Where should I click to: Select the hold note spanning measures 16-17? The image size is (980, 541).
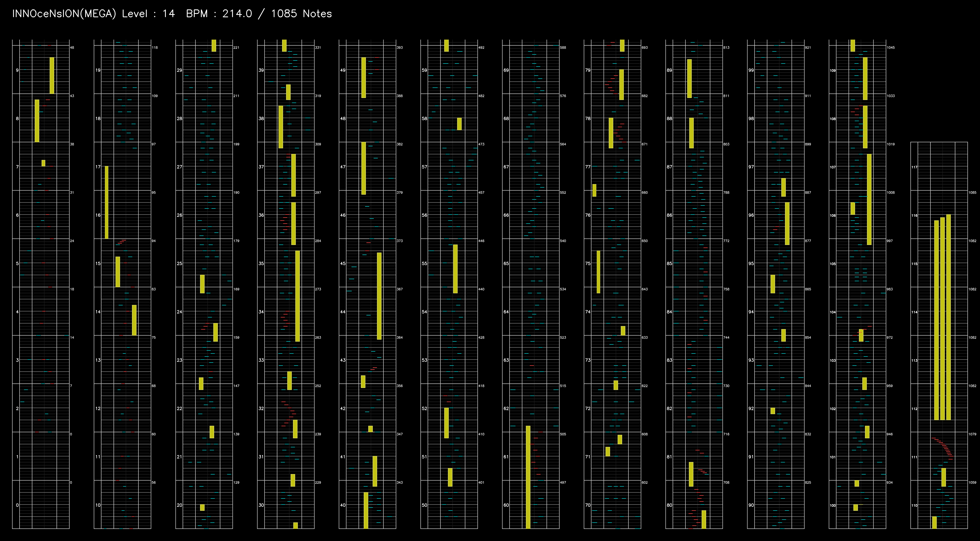(x=106, y=202)
